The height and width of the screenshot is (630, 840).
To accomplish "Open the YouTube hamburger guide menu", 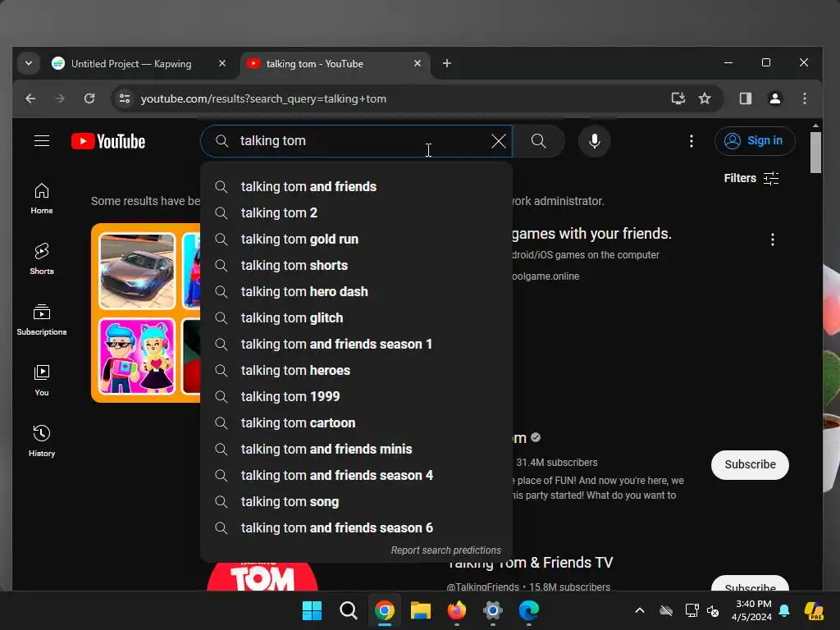I will point(42,141).
